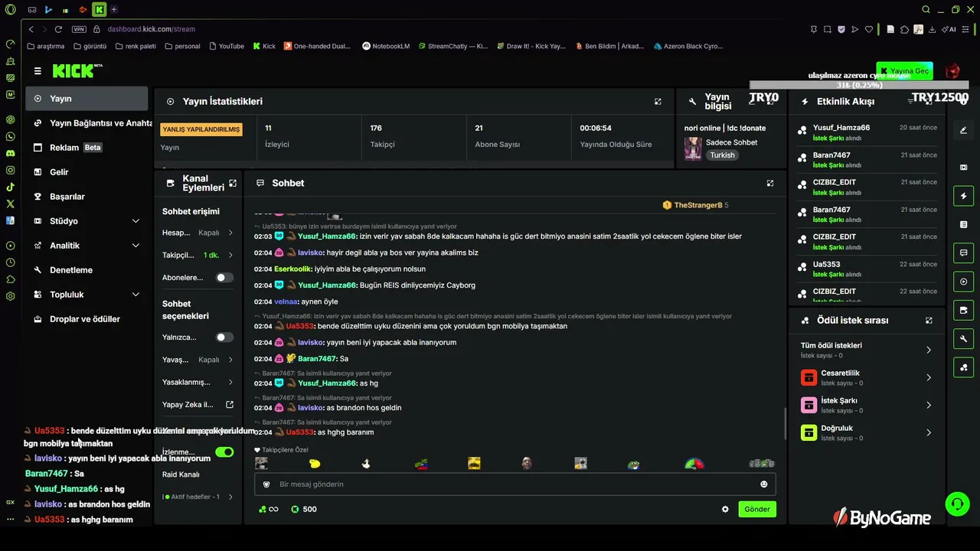
Task: Toggle the VPN badge in address bar
Action: [79, 29]
